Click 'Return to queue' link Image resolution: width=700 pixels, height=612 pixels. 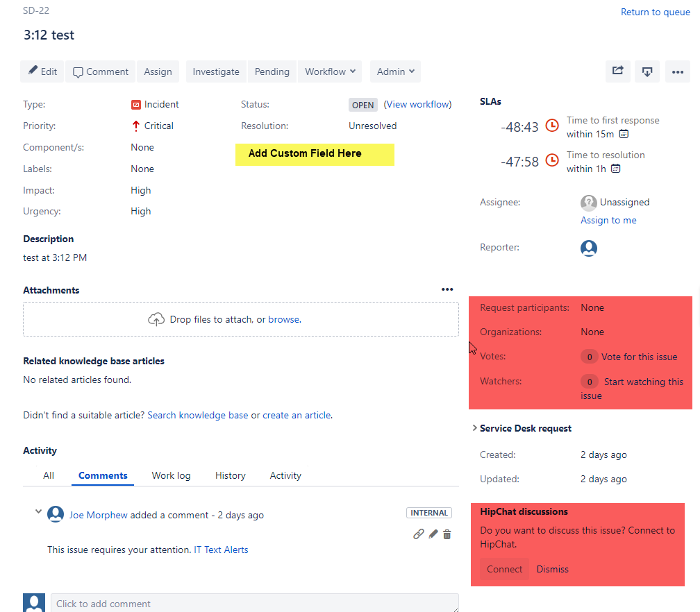(655, 12)
